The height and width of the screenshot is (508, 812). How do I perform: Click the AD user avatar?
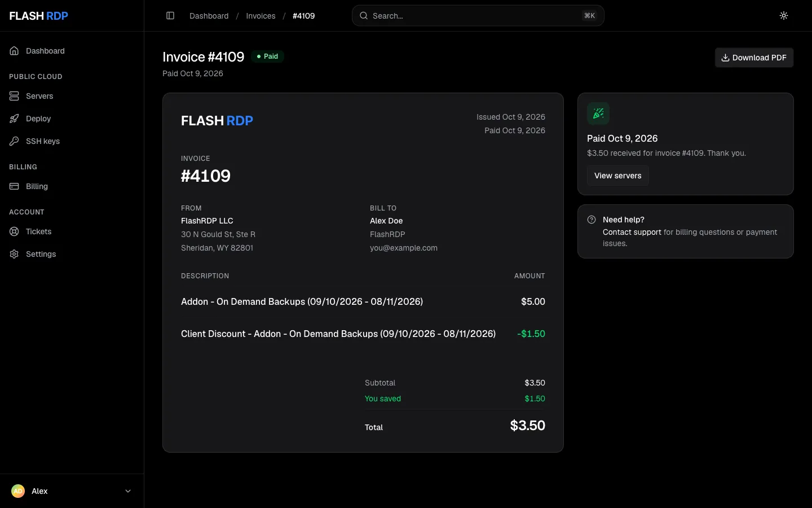(18, 491)
